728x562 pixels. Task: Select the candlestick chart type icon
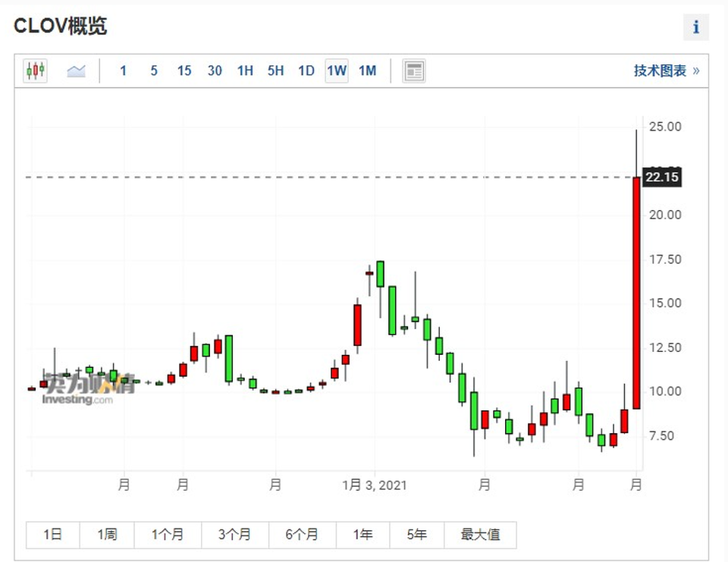(x=36, y=71)
